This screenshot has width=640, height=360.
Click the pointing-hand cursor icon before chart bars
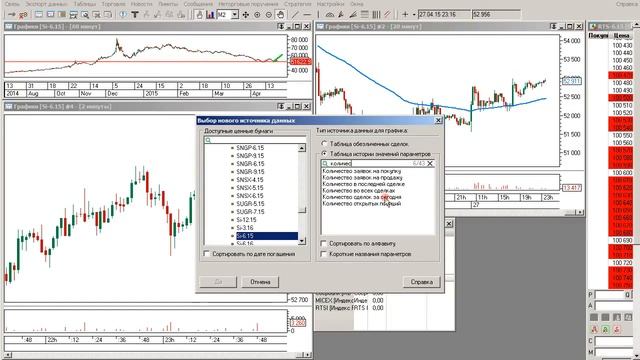(x=199, y=15)
